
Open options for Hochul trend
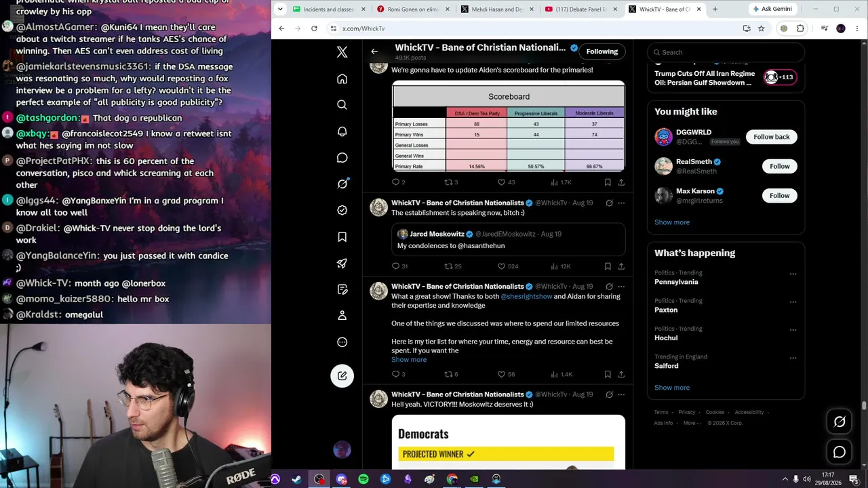click(x=793, y=330)
